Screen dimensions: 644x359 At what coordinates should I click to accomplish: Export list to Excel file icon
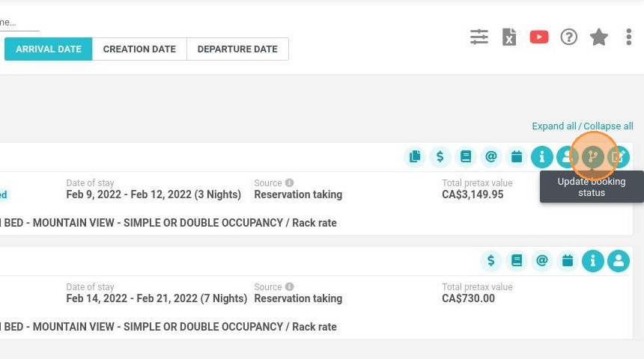[509, 37]
